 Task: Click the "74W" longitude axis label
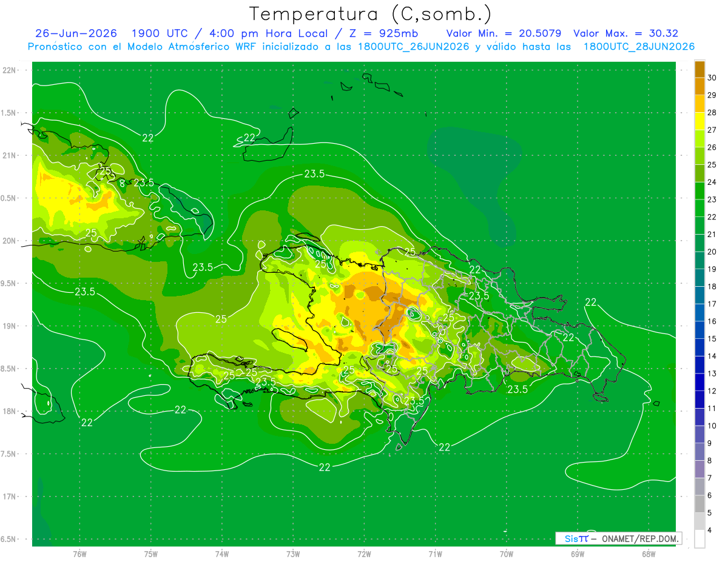pyautogui.click(x=222, y=554)
